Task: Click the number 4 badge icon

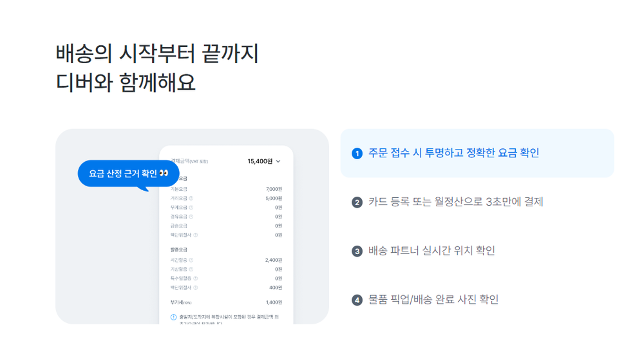Action: pos(357,300)
